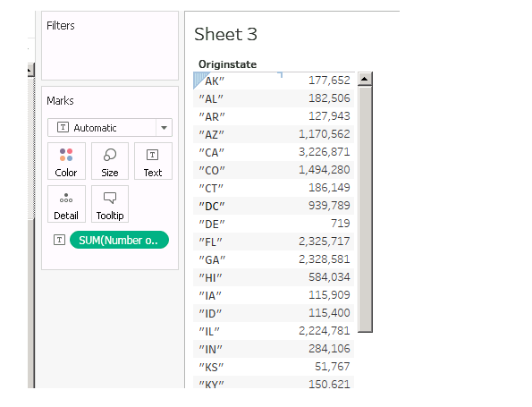This screenshot has width=532, height=407.
Task: Click the Originstate column header
Action: [227, 64]
